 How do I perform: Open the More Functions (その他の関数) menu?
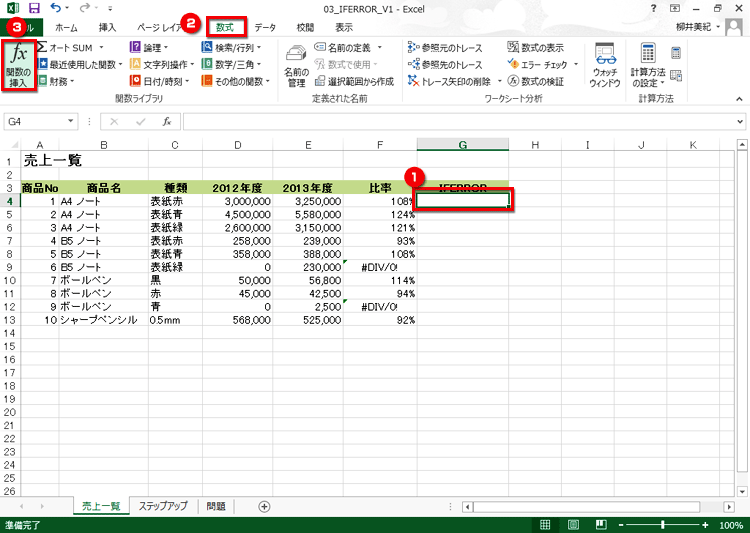[x=235, y=81]
